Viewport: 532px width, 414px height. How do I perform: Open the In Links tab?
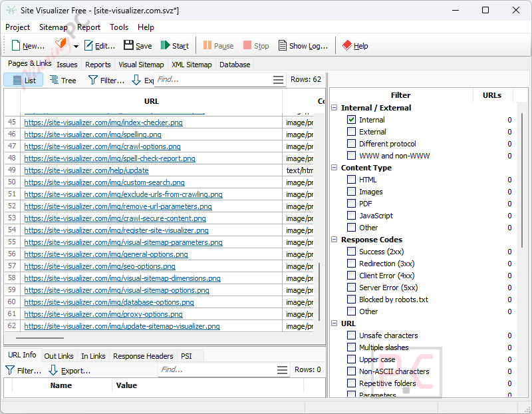click(93, 356)
